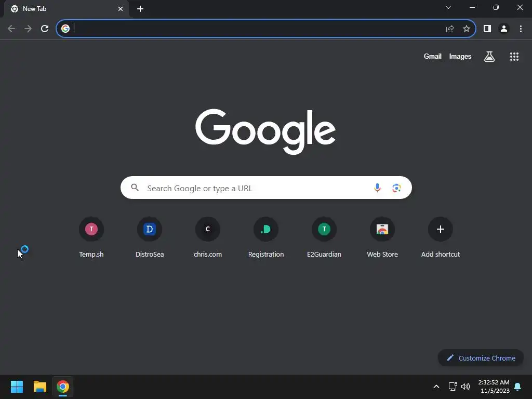Click the Customize Chrome button
The image size is (532, 399).
tap(481, 358)
